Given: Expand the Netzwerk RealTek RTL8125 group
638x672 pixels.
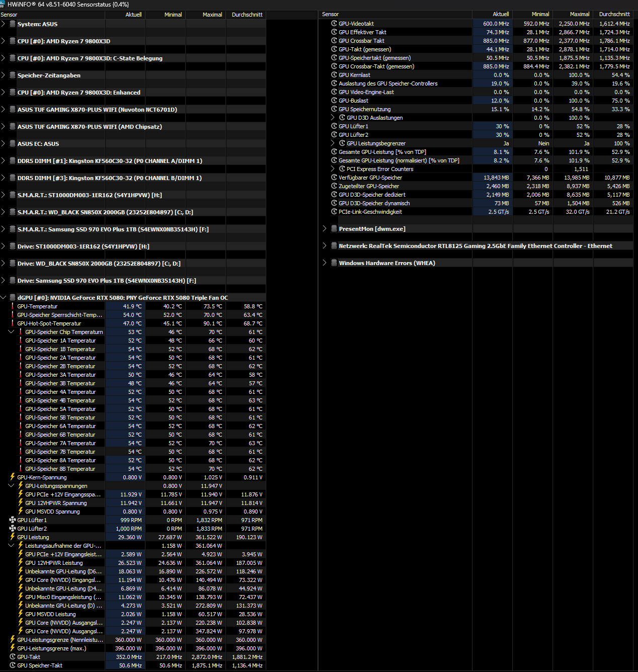Looking at the screenshot, I should [x=325, y=246].
